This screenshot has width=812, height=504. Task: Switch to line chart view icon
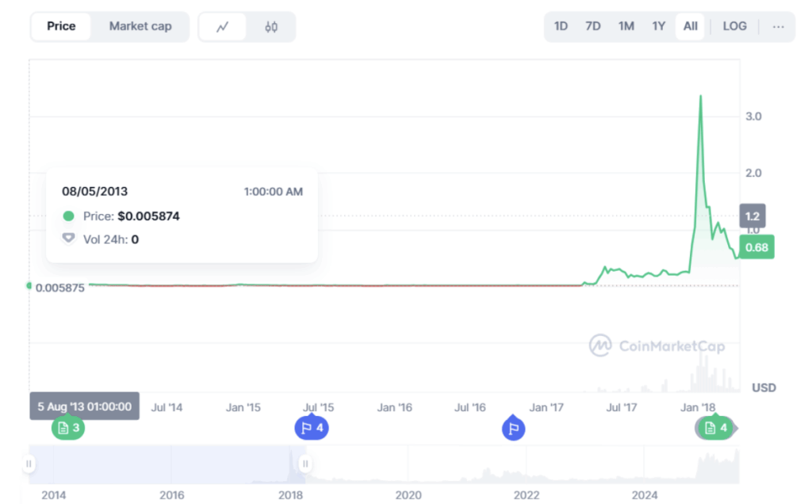[223, 26]
